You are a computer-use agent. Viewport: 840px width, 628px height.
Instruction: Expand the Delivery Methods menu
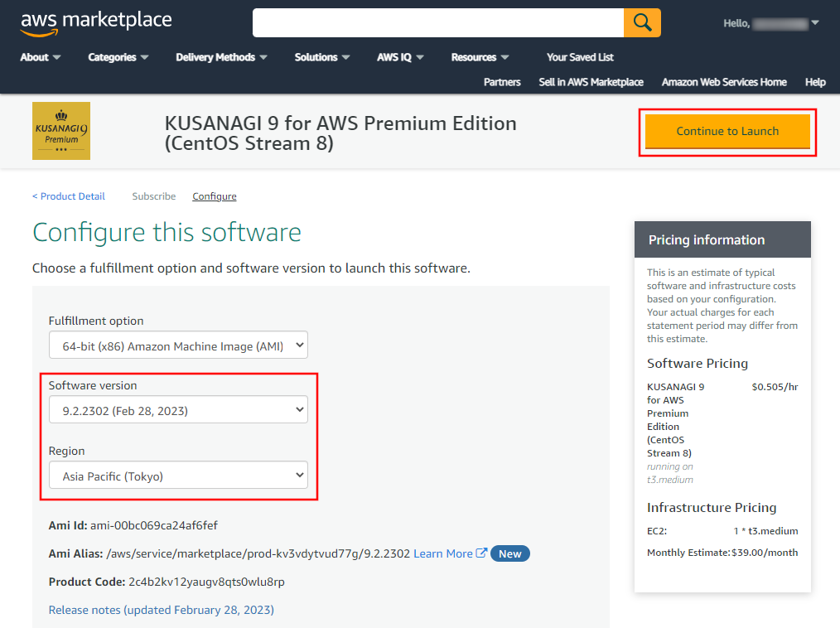(x=221, y=57)
